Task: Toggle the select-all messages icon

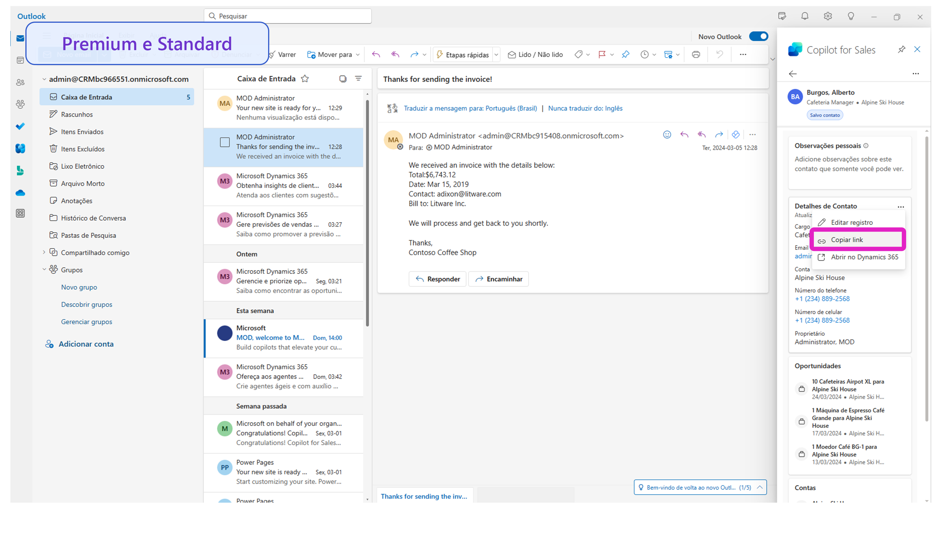Action: point(342,78)
